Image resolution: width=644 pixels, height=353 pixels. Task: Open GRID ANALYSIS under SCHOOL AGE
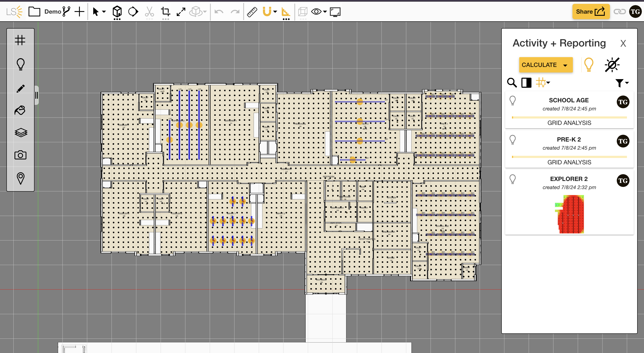(x=569, y=123)
